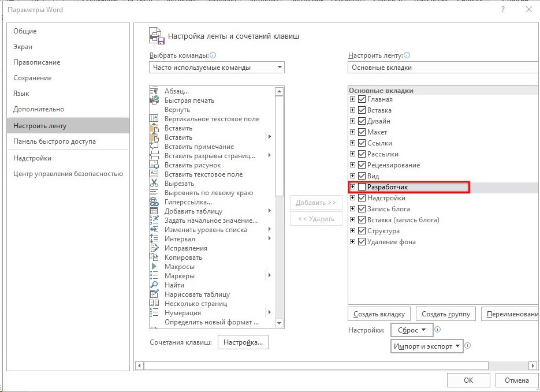Open the Сброс dropdown button
The height and width of the screenshot is (392, 540).
(412, 330)
